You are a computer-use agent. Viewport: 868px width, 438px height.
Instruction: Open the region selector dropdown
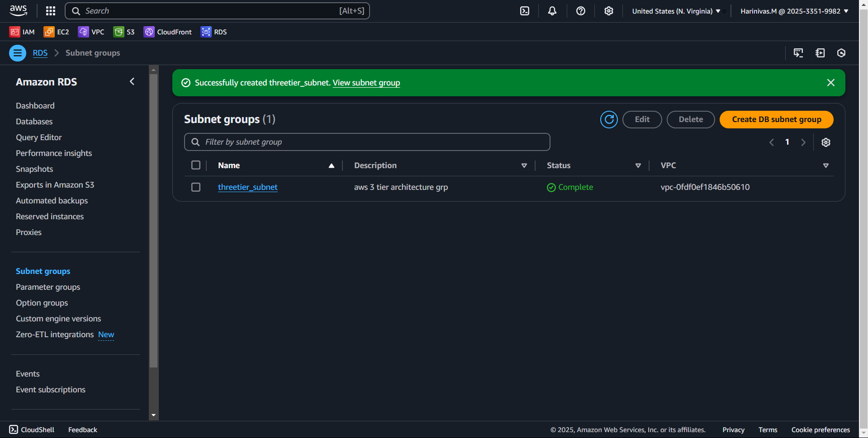[x=676, y=11]
